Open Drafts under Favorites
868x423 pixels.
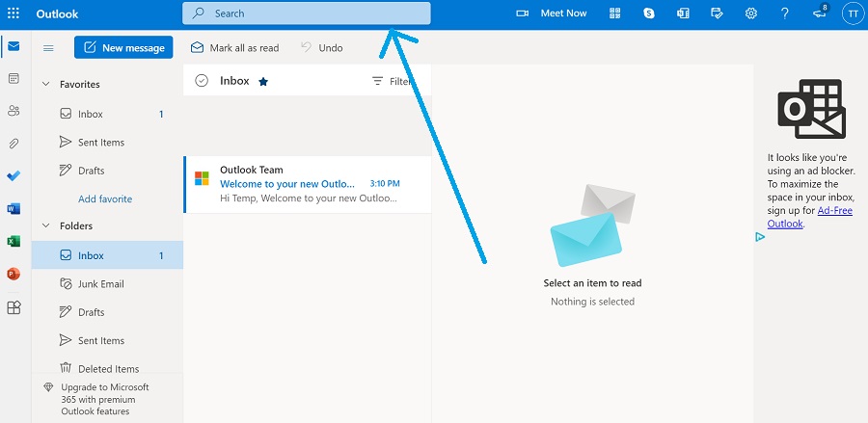pos(107,171)
